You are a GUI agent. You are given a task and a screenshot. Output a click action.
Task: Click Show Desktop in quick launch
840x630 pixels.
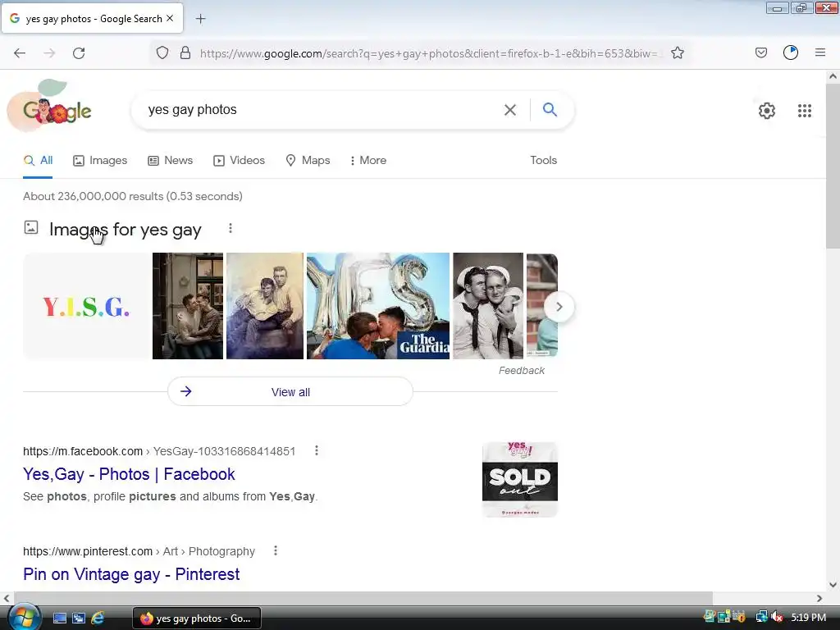[x=59, y=619]
